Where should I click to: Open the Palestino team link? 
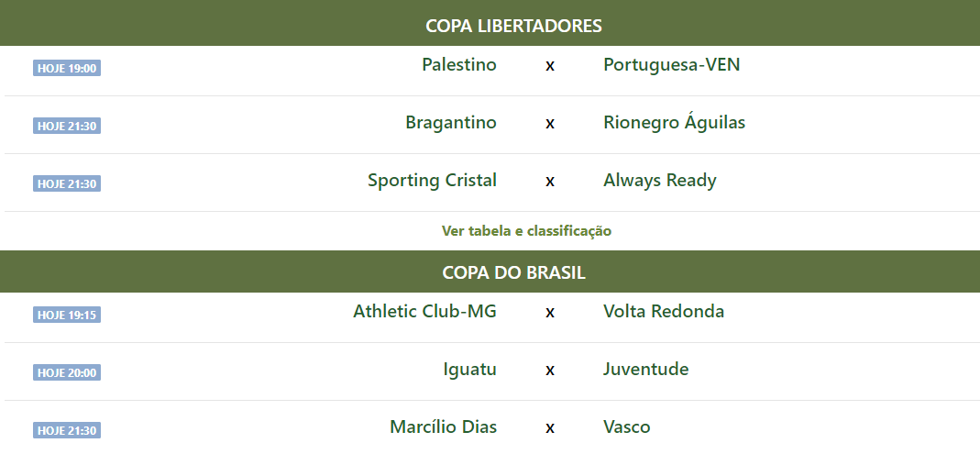(459, 65)
